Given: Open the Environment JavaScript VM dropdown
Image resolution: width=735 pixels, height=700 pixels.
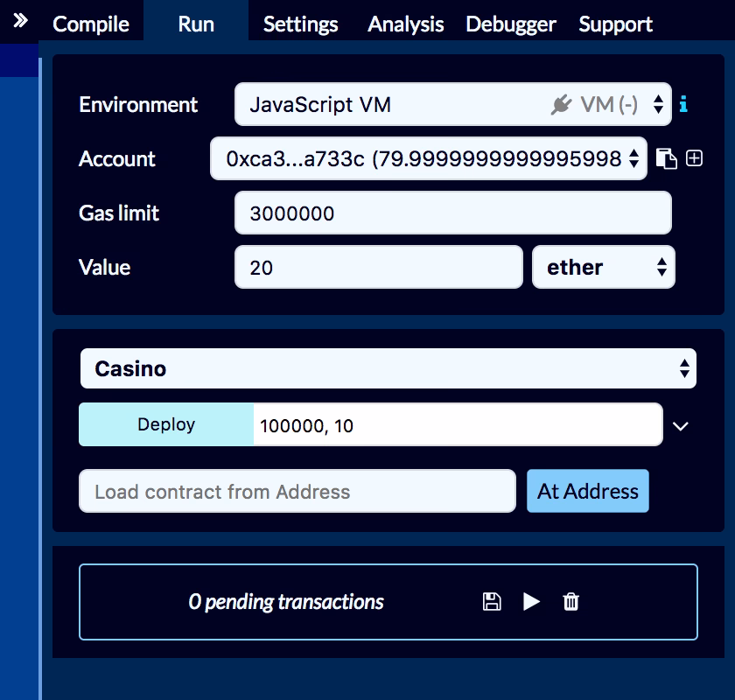Looking at the screenshot, I should click(452, 105).
